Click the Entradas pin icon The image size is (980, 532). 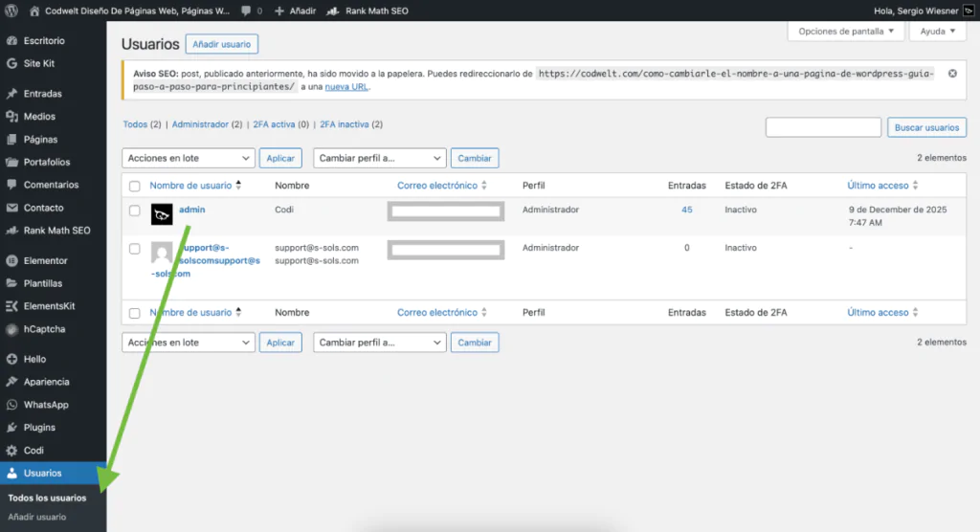(11, 93)
